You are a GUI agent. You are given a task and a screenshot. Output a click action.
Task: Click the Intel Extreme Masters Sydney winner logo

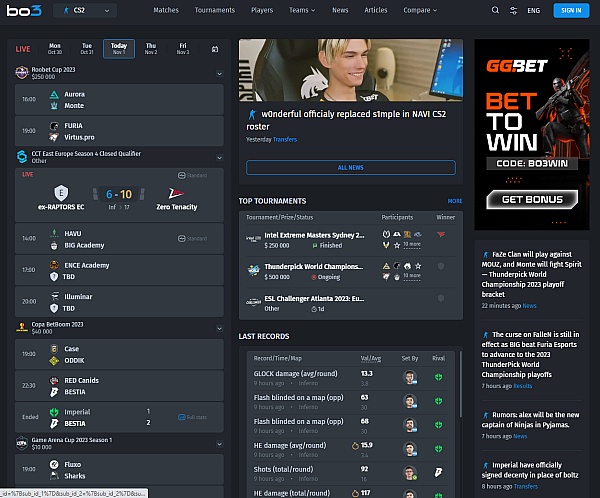click(x=441, y=234)
